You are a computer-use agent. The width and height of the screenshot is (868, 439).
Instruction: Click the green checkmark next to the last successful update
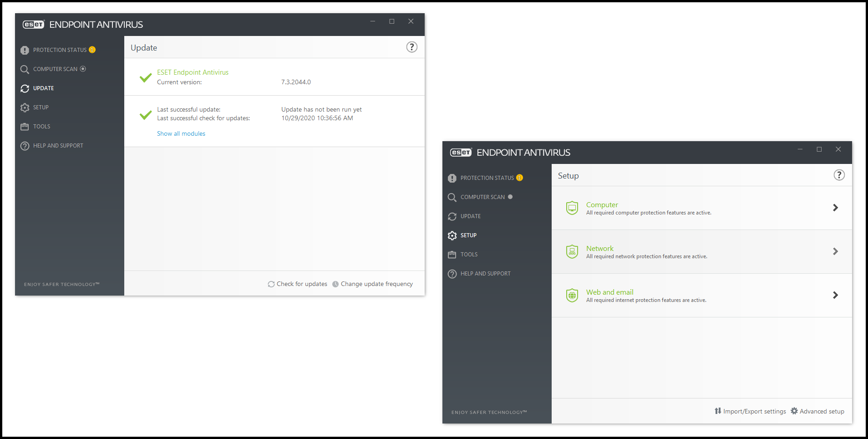[146, 115]
